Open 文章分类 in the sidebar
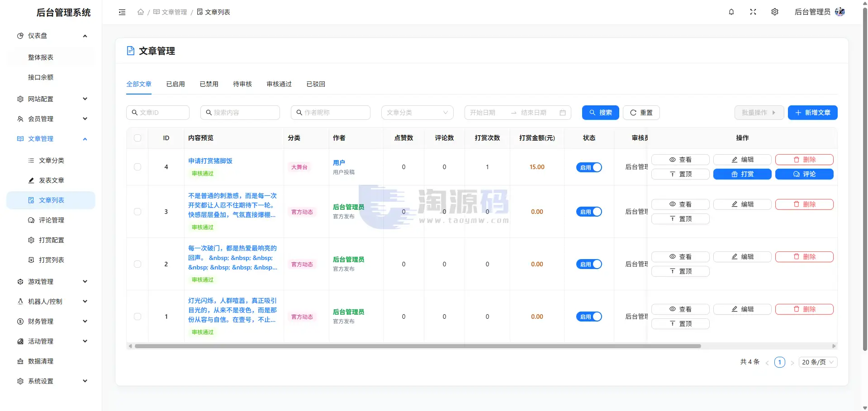 click(51, 161)
